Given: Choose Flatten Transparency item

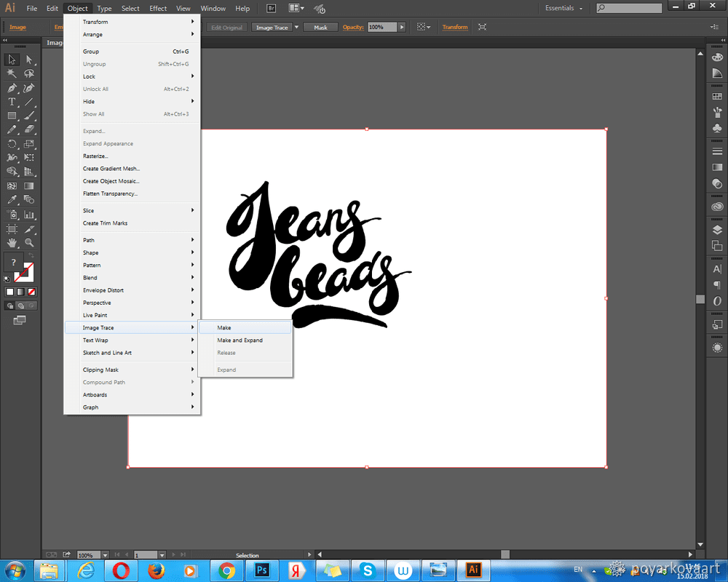Looking at the screenshot, I should pyautogui.click(x=132, y=194).
